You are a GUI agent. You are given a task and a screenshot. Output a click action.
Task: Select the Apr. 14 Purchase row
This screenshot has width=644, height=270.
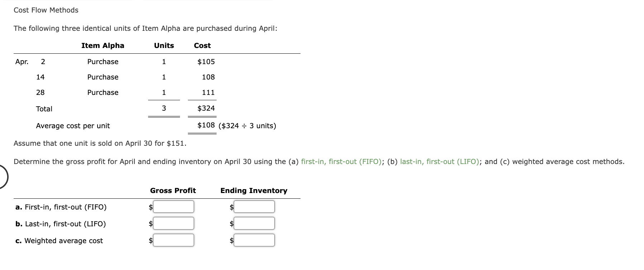click(x=108, y=77)
